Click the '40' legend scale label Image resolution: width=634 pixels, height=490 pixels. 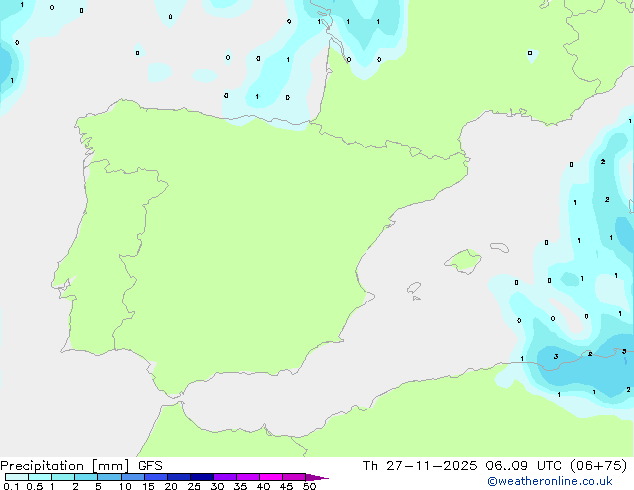[263, 486]
